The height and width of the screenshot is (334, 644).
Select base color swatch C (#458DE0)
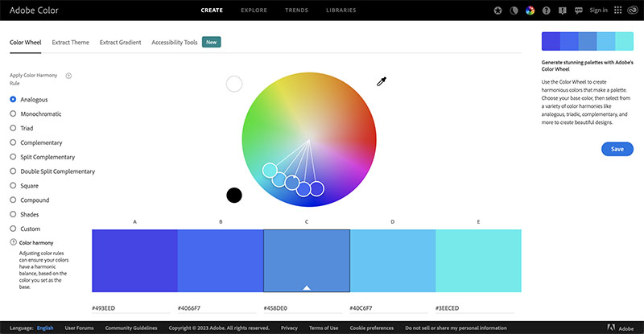coord(307,261)
